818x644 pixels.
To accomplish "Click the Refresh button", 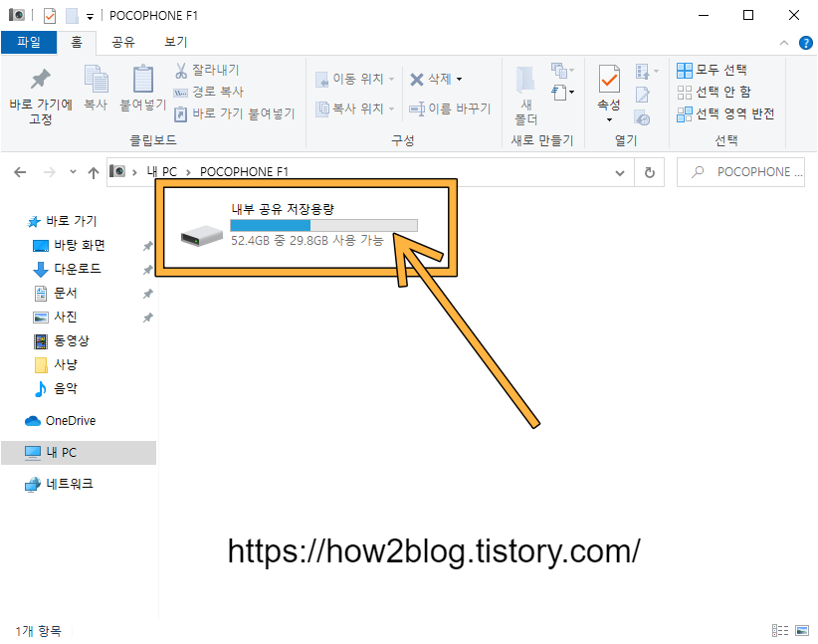I will point(650,172).
